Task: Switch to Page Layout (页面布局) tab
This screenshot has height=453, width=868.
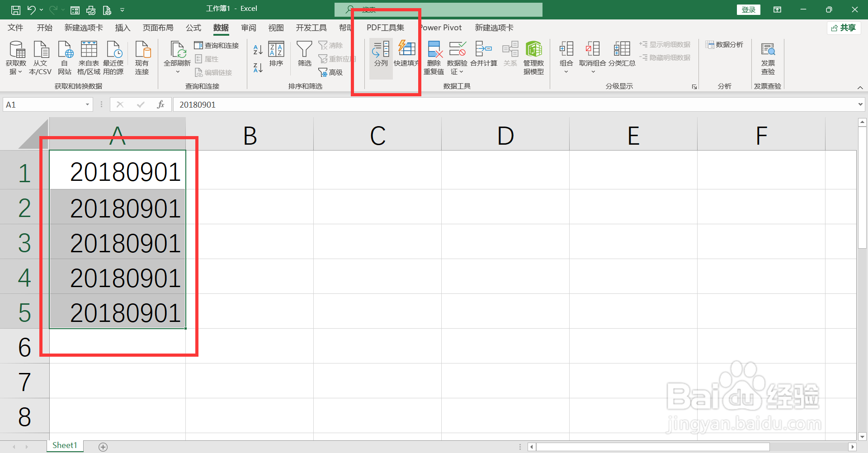Action: click(158, 28)
